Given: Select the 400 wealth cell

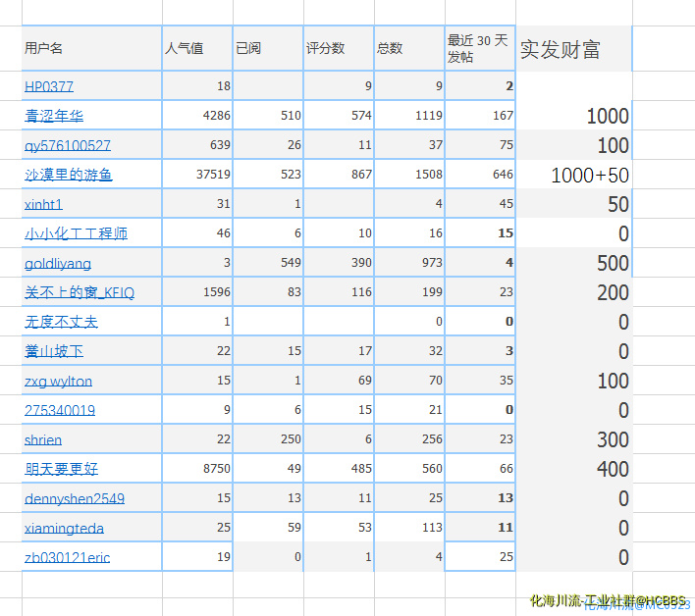Looking at the screenshot, I should click(574, 469).
